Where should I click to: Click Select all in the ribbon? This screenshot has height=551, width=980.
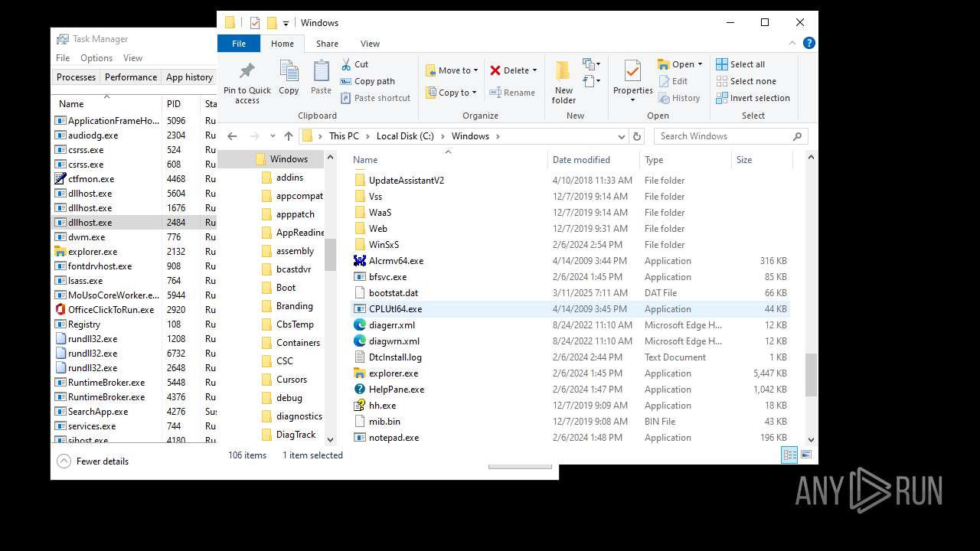tap(740, 64)
